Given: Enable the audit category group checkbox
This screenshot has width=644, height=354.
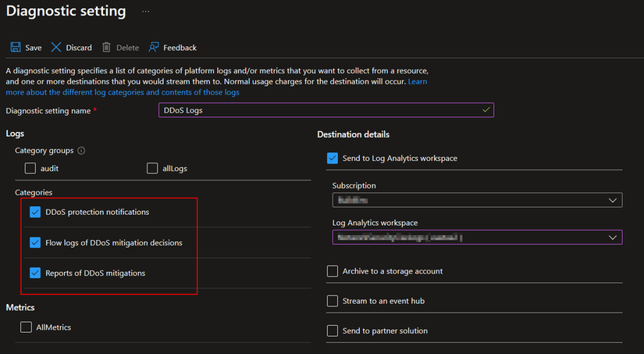Looking at the screenshot, I should [x=30, y=168].
